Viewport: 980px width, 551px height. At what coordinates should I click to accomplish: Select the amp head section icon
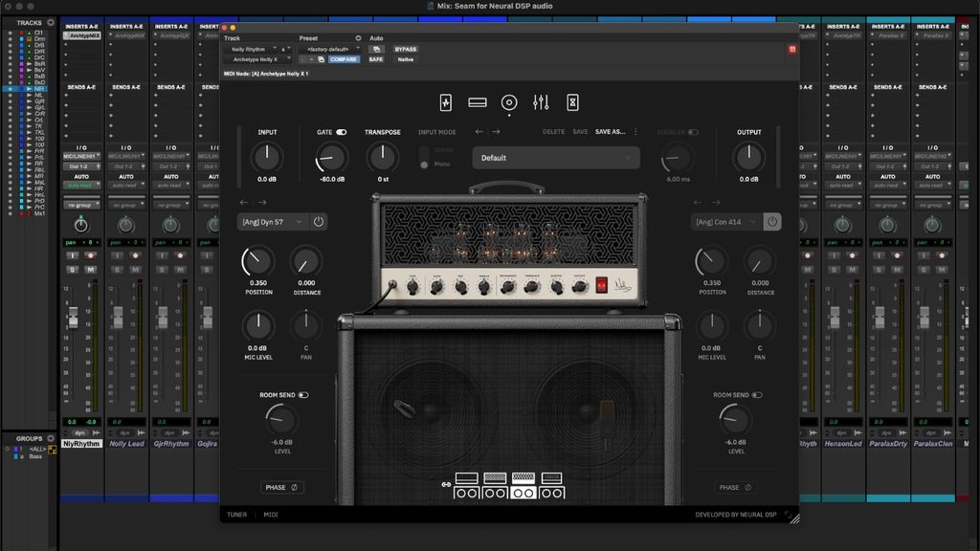coord(478,102)
